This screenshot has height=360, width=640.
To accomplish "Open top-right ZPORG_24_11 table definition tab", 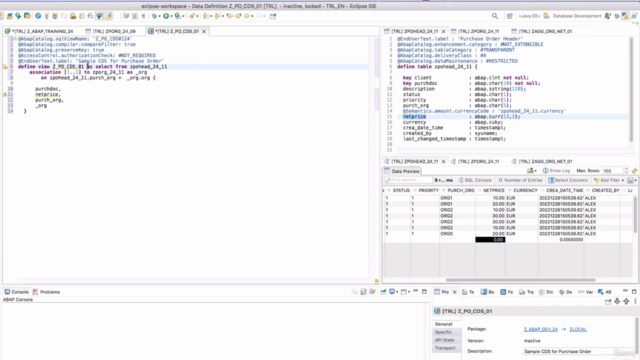I will (x=475, y=31).
